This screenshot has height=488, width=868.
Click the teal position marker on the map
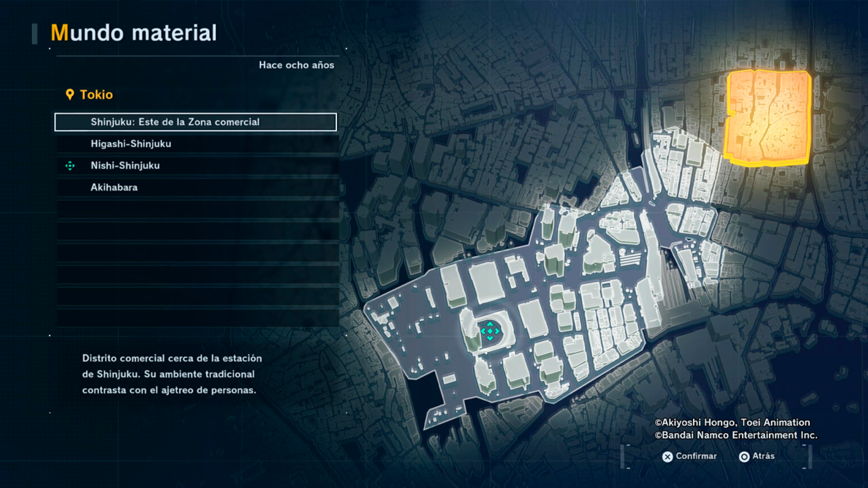point(489,330)
